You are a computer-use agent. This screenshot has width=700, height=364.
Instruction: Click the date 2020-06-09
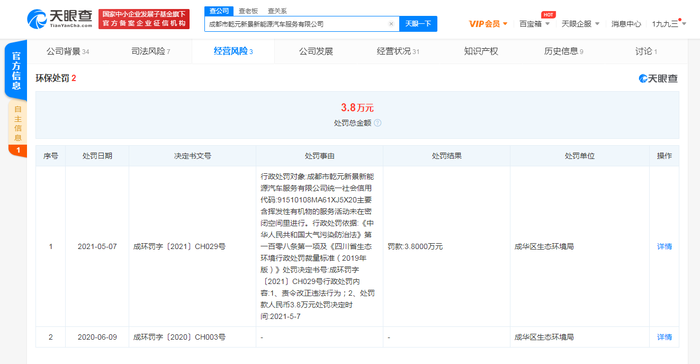(x=97, y=337)
